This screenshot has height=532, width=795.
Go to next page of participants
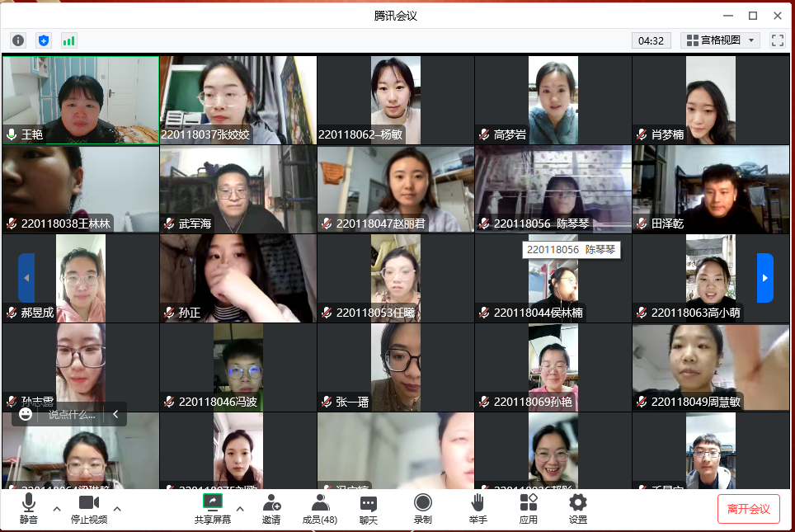click(x=764, y=278)
